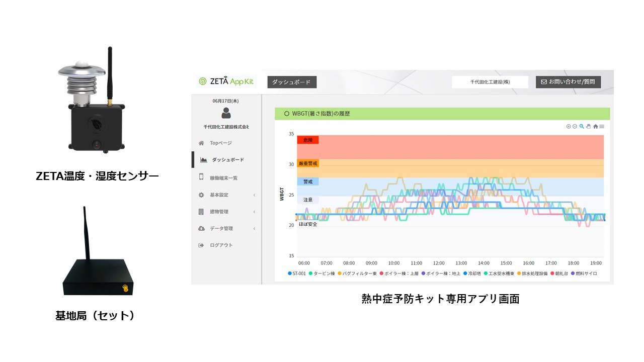The image size is (644, 362).
Task: Expand the データ管理 sidebar section
Action: click(227, 228)
